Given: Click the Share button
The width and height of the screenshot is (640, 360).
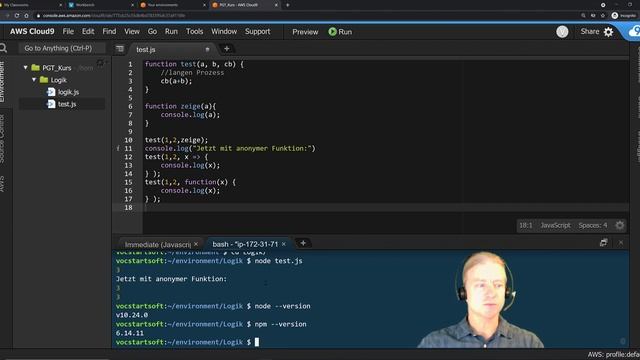Looking at the screenshot, I should (x=589, y=31).
